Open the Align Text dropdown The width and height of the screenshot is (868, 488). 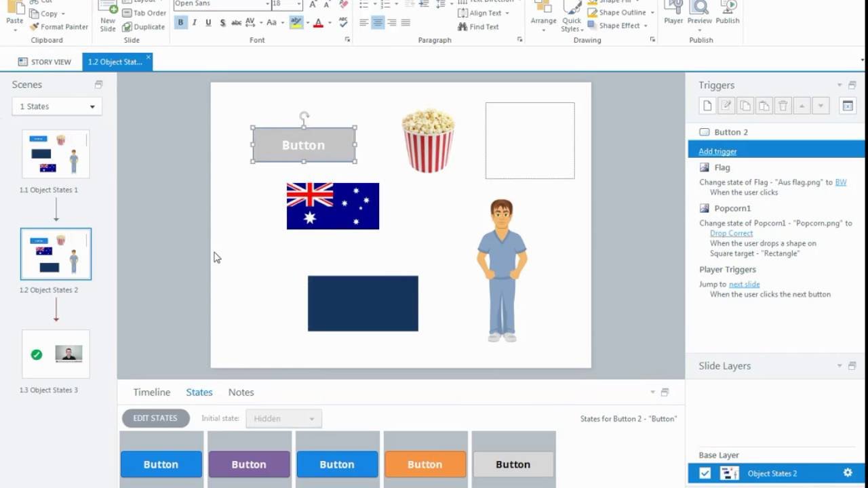484,13
